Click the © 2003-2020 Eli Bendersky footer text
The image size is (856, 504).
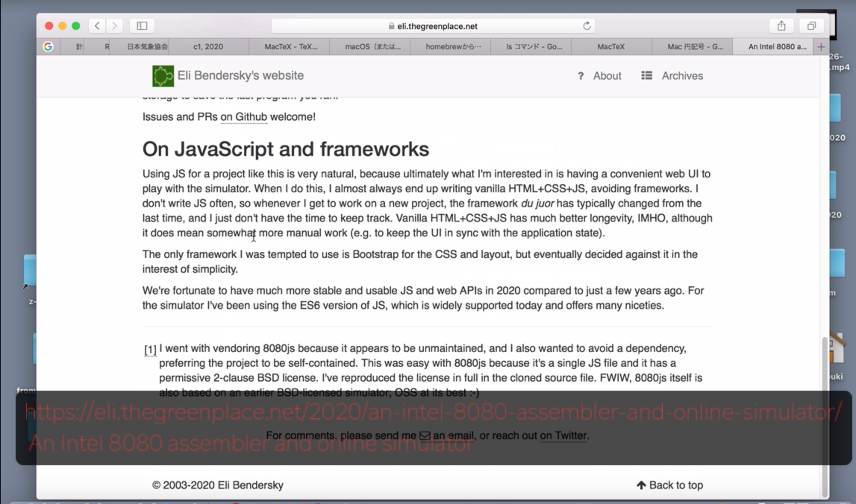[x=218, y=485]
